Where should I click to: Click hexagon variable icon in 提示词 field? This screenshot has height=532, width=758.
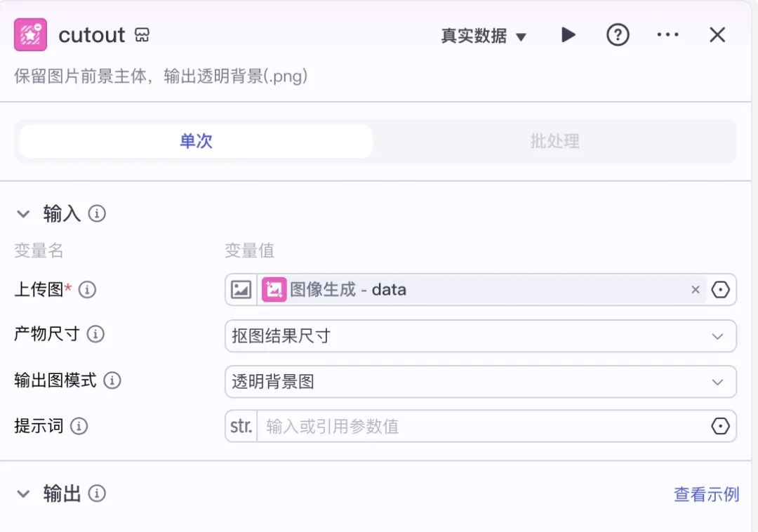(x=720, y=426)
